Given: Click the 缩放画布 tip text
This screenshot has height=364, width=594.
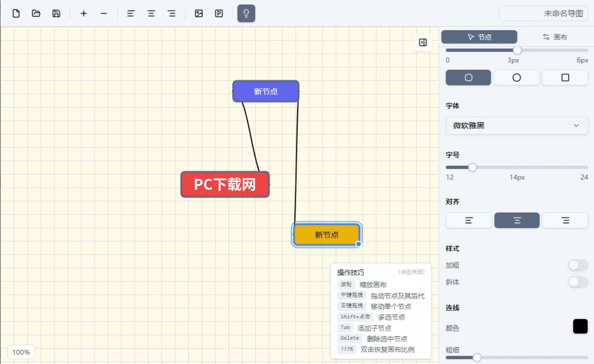Looking at the screenshot, I should coord(373,285).
